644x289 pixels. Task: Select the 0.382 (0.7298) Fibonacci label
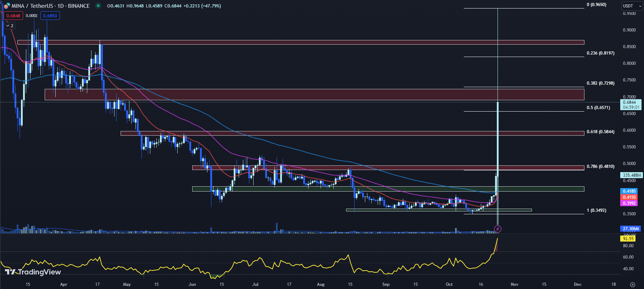[x=600, y=83]
